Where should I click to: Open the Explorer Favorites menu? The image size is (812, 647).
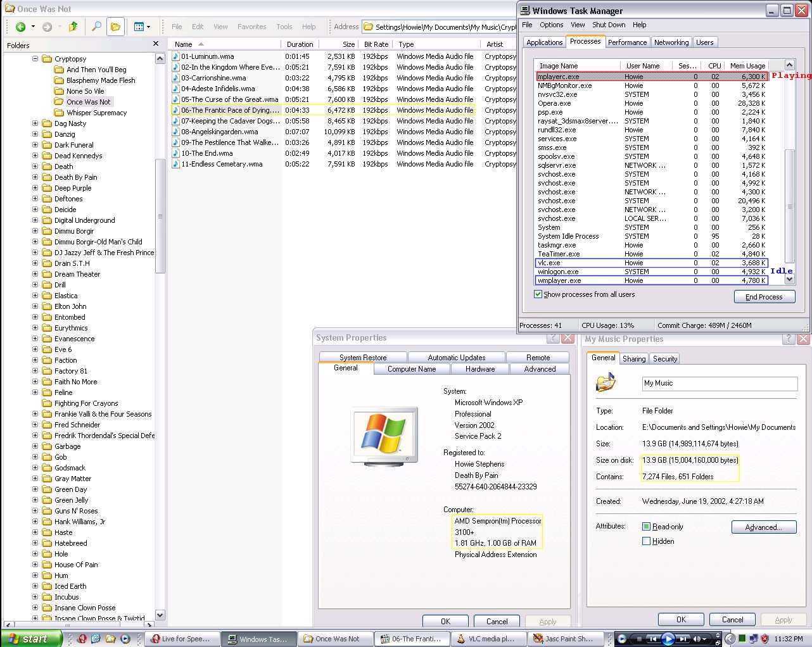251,27
